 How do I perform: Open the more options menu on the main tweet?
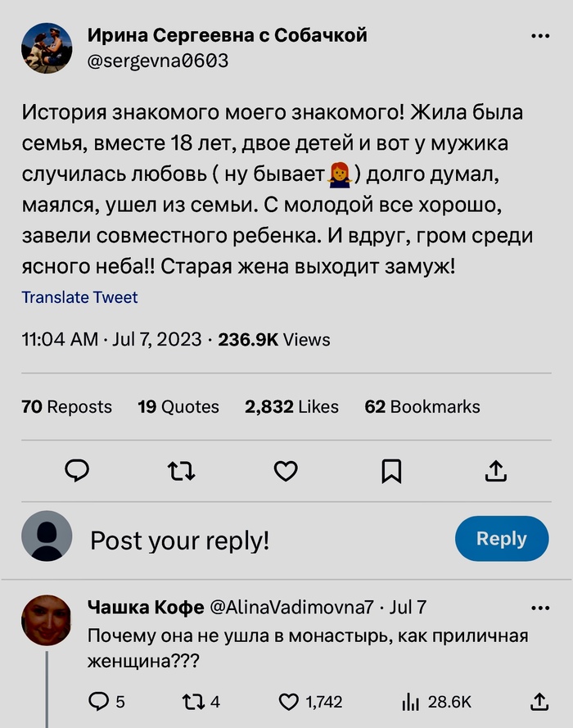(540, 37)
